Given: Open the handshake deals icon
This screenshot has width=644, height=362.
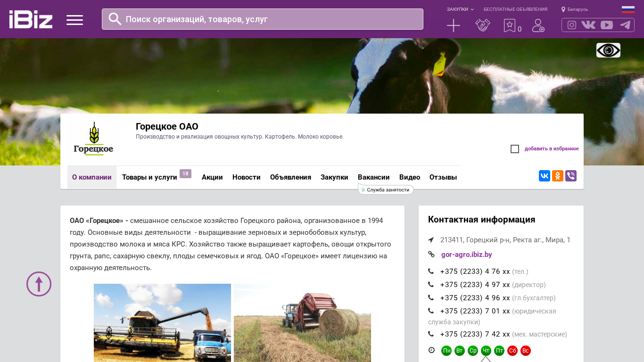Looking at the screenshot, I should click(483, 25).
